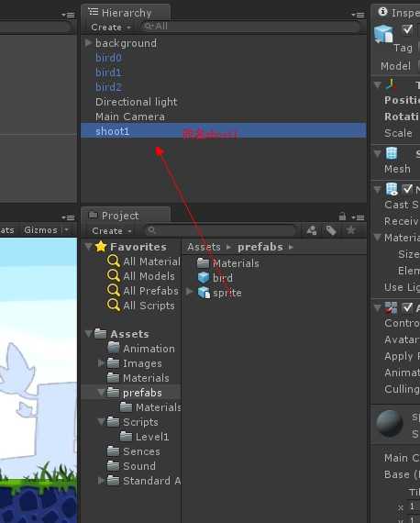Image resolution: width=420 pixels, height=523 pixels.
Task: Click All Scripts search icon
Action: point(114,305)
